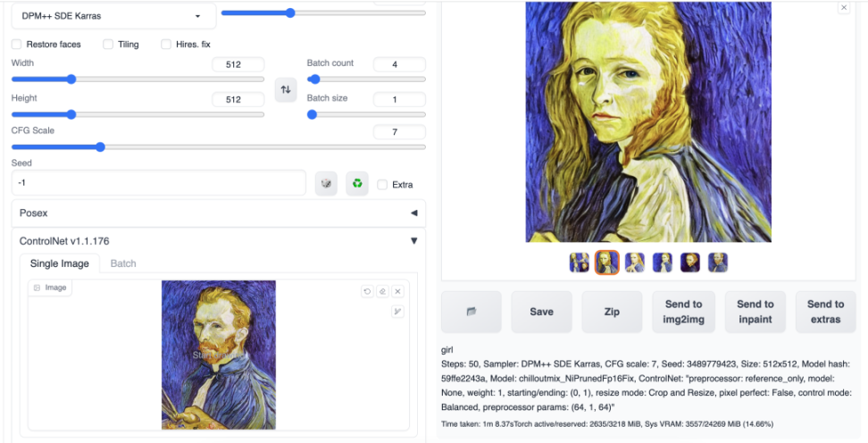Select the last thumbnail in the gallery
This screenshot has width=868, height=443.
[x=718, y=263]
